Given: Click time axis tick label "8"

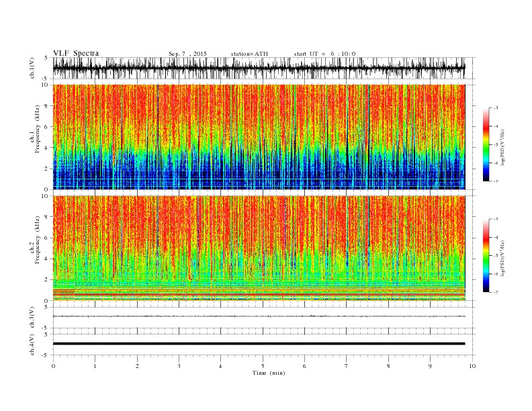Looking at the screenshot, I should pos(388,366).
